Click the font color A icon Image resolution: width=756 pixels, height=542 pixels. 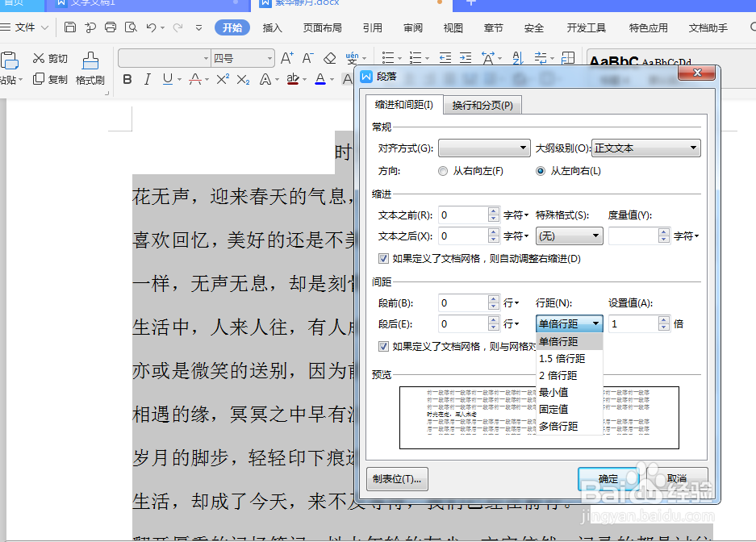320,79
